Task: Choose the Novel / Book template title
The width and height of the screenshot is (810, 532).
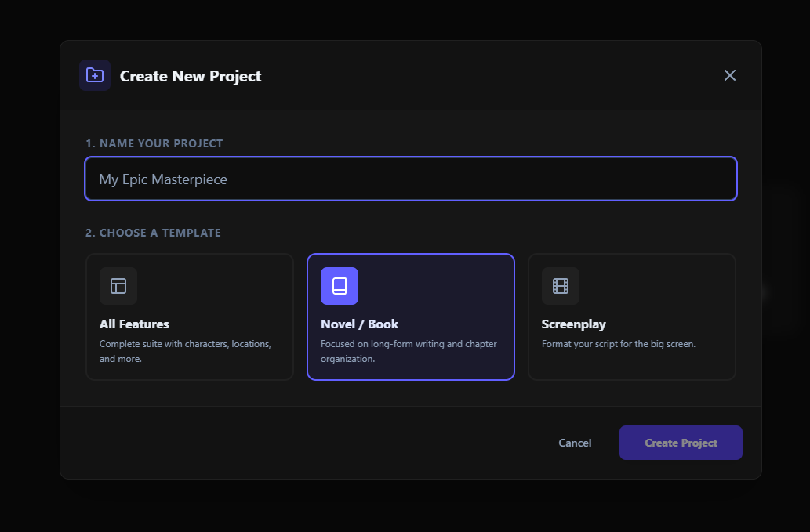Action: [x=360, y=324]
